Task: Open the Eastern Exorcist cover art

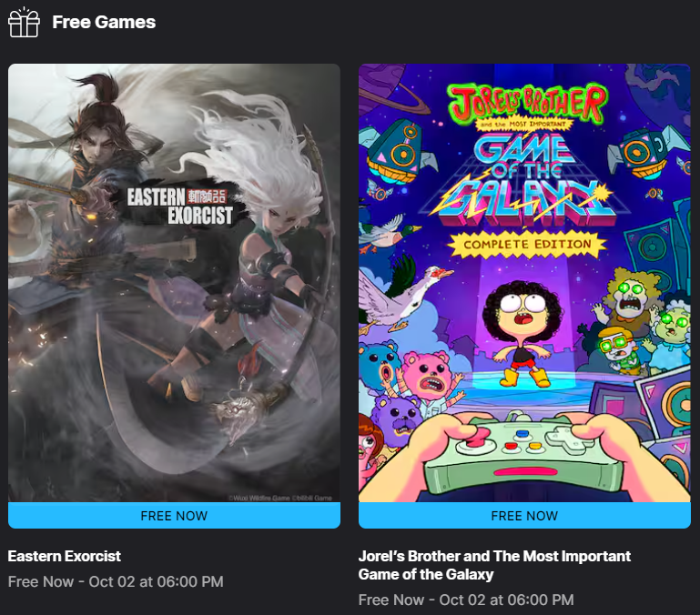Action: pyautogui.click(x=174, y=283)
